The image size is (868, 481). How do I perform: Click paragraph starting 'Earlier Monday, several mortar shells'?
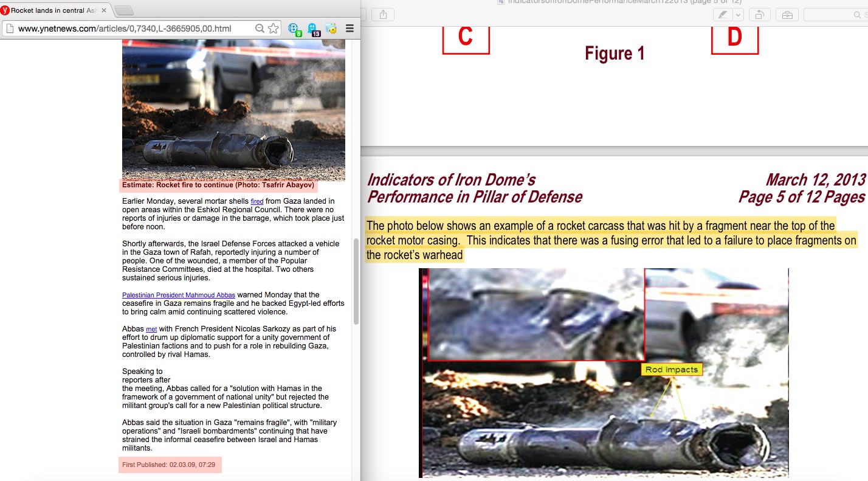233,214
